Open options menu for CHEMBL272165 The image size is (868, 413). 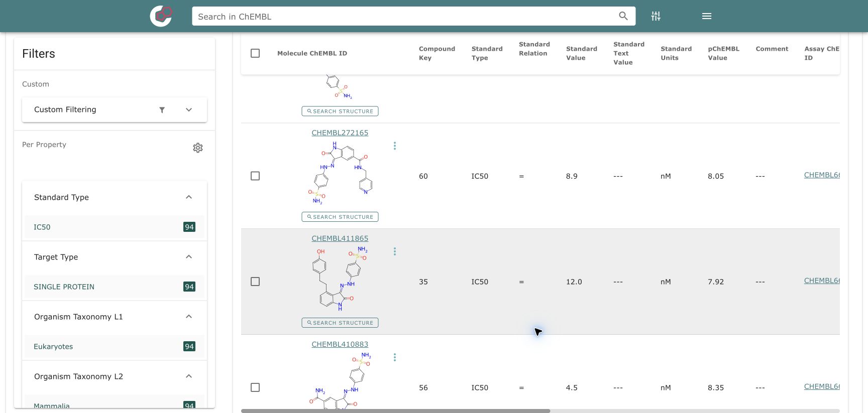point(394,146)
